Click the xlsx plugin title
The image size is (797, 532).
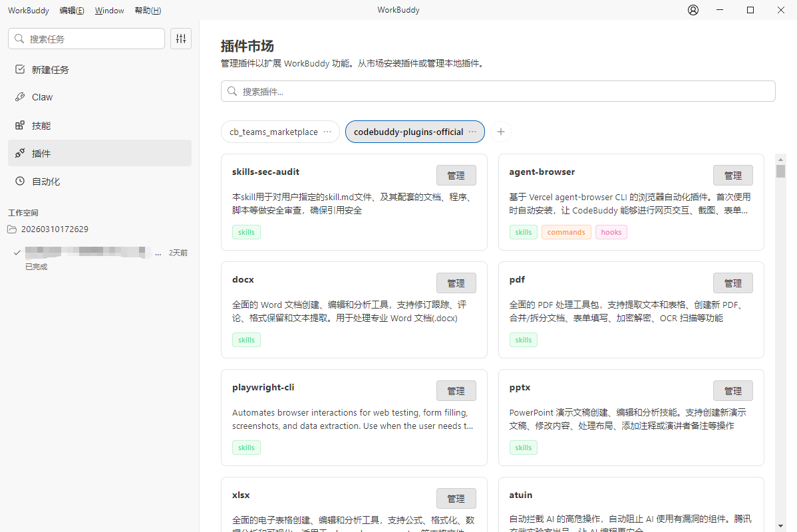241,495
